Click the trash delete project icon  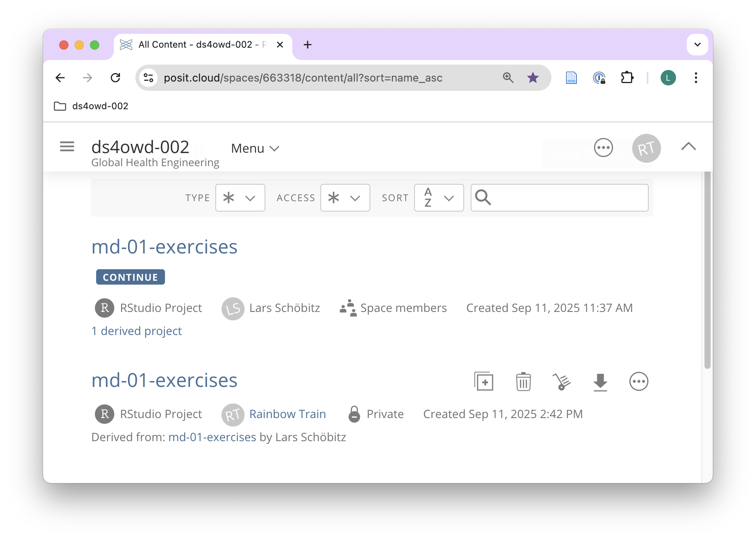tap(523, 382)
